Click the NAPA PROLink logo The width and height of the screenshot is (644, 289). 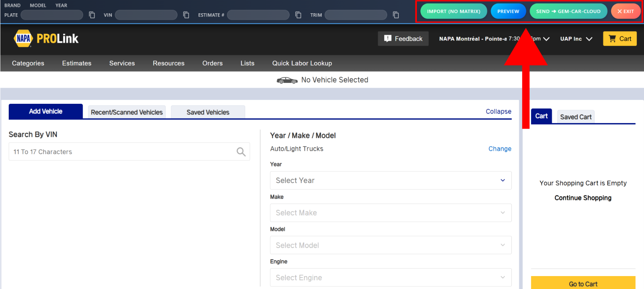click(46, 38)
